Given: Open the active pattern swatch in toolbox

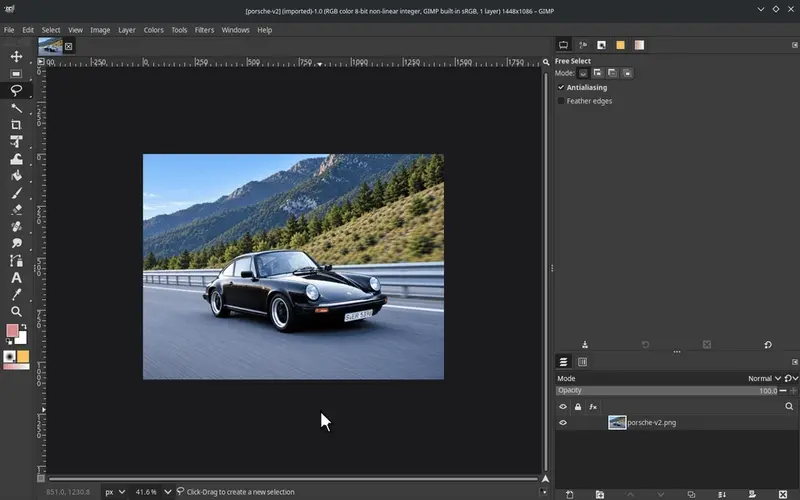Looking at the screenshot, I should click(23, 357).
